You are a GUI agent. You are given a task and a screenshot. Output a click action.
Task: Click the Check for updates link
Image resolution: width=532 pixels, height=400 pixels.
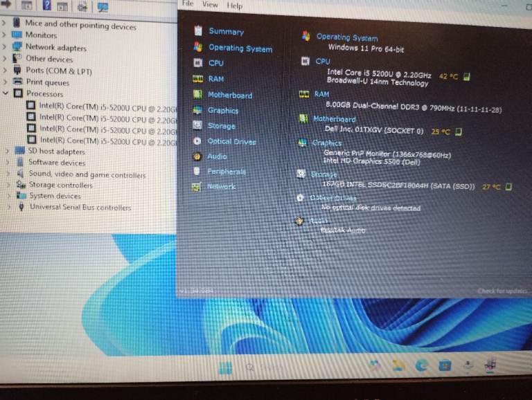point(502,291)
